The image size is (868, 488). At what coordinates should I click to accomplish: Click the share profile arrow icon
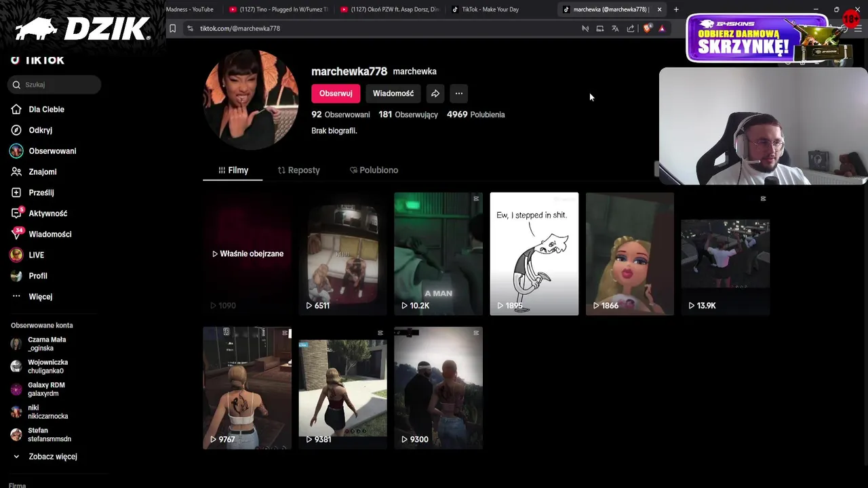tap(435, 94)
